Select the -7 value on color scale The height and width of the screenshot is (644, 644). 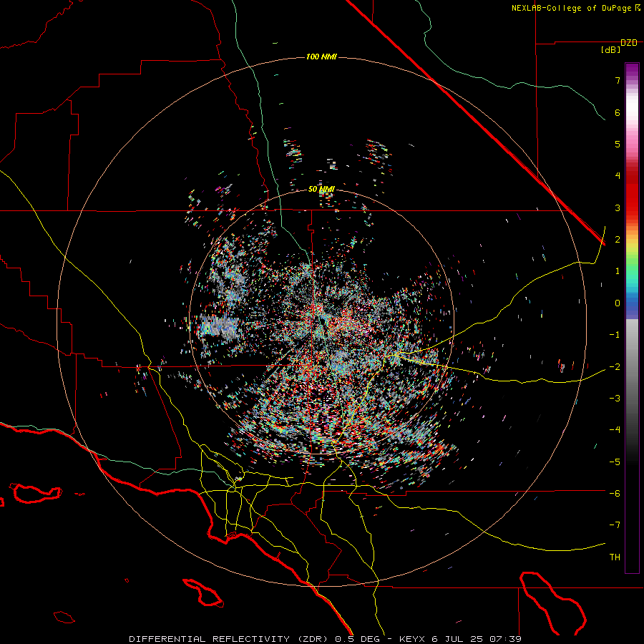[x=615, y=525]
